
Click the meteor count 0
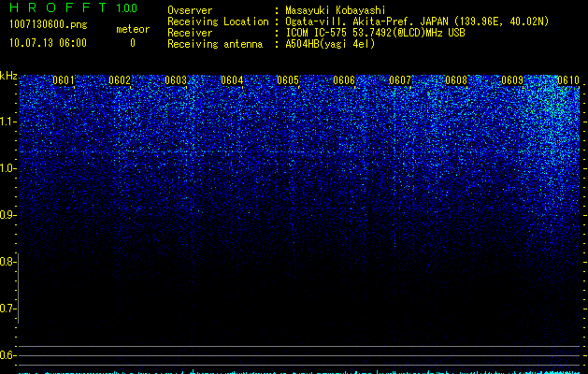coord(133,43)
